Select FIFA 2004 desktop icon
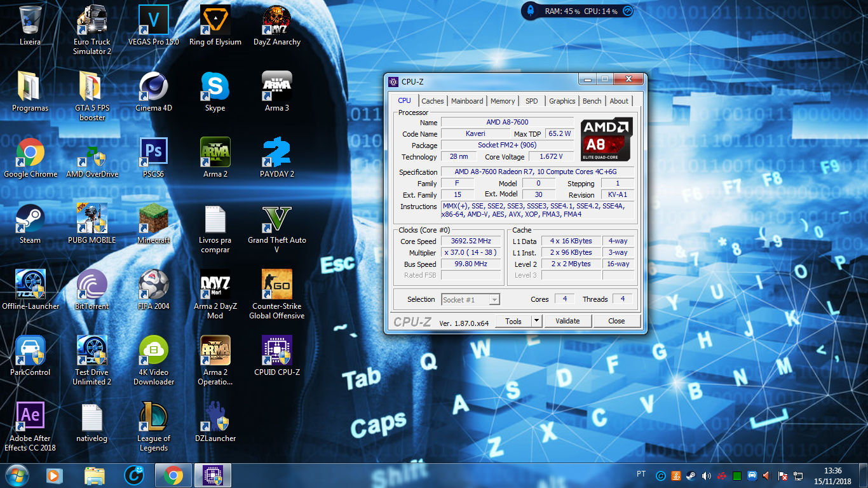 pyautogui.click(x=154, y=290)
